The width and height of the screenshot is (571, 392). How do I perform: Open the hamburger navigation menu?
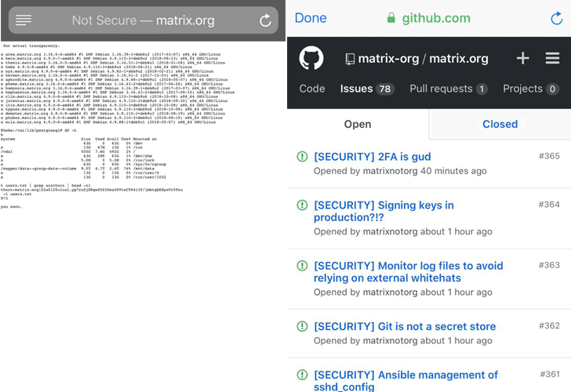[552, 58]
